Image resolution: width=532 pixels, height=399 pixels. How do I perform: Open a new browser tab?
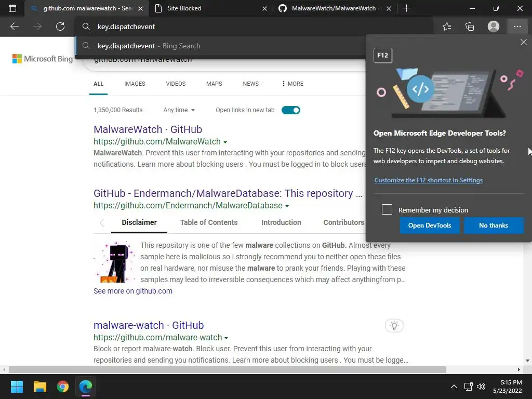406,8
